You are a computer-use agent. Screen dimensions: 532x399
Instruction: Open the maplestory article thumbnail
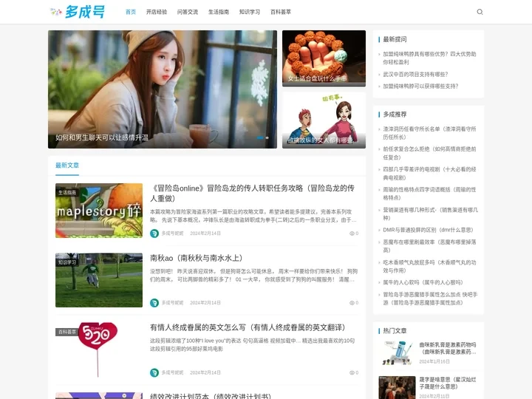coord(99,211)
